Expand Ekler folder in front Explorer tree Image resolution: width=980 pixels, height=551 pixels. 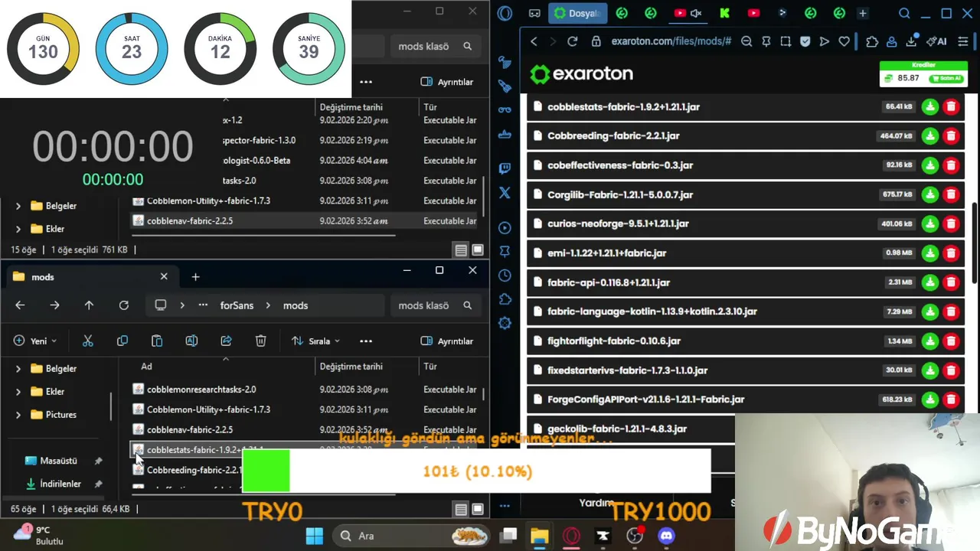click(18, 392)
